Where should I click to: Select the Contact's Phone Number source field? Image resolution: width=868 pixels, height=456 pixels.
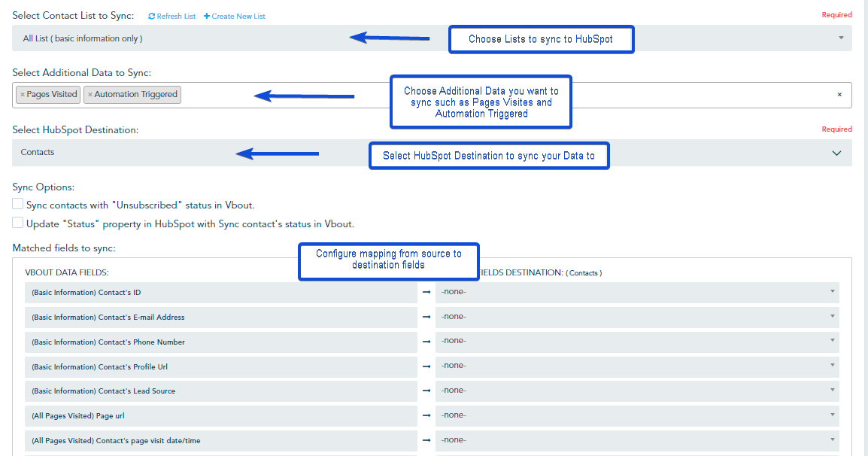click(221, 342)
